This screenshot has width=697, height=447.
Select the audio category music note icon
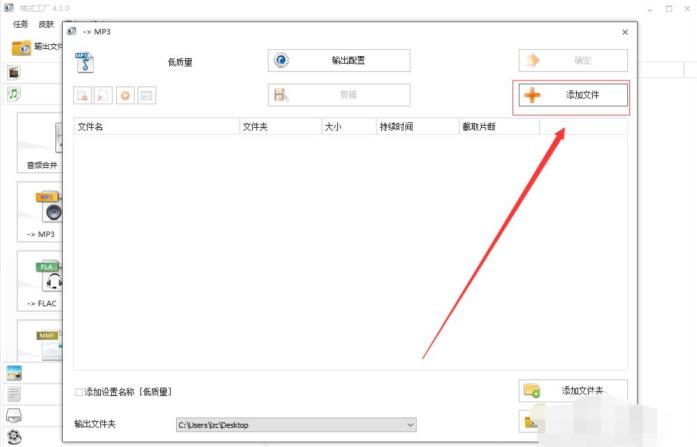click(14, 94)
